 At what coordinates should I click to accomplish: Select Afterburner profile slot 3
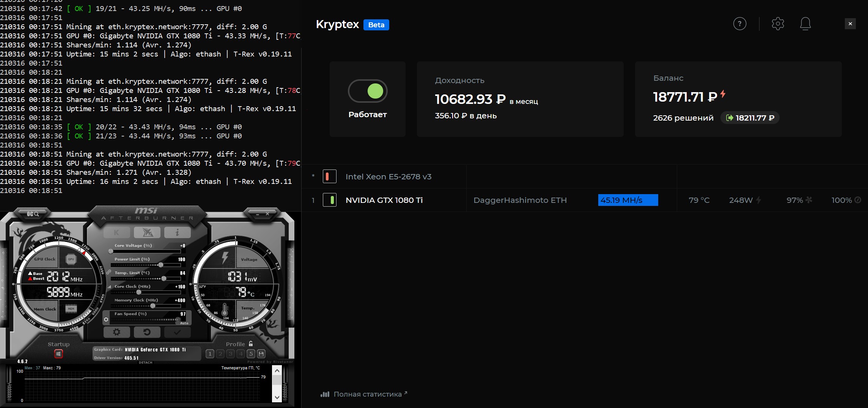point(230,354)
